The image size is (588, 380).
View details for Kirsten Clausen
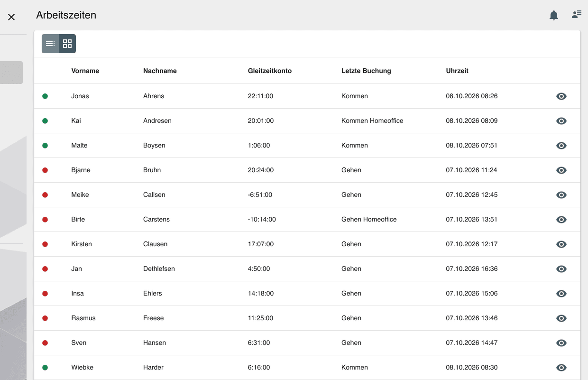pos(561,244)
